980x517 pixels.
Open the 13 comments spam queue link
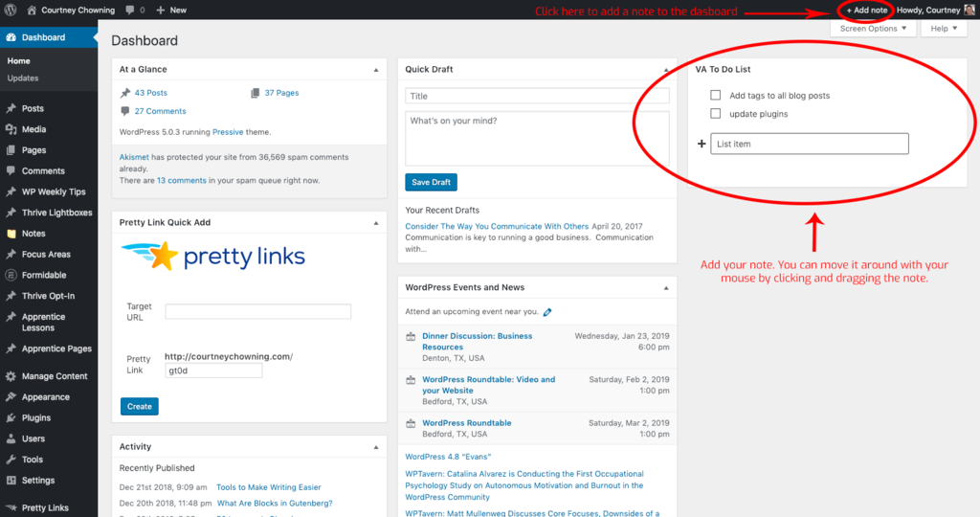pyautogui.click(x=181, y=180)
